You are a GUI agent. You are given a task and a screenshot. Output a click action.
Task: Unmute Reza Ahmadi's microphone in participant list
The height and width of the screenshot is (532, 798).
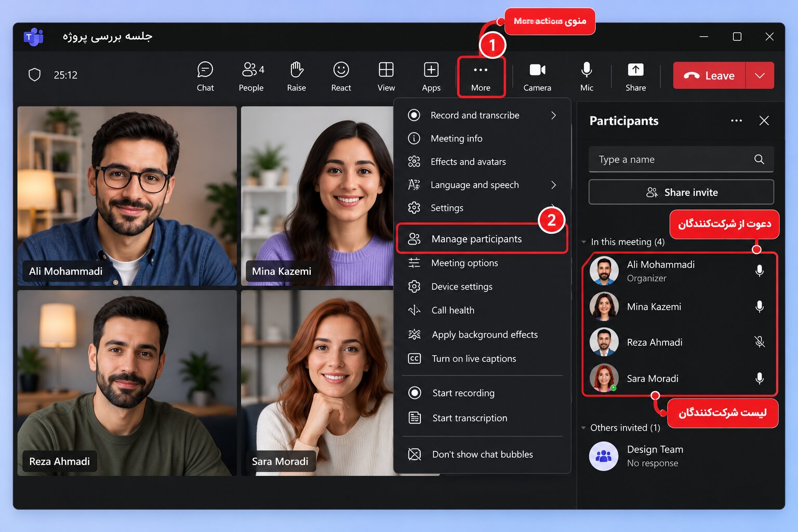pos(759,342)
